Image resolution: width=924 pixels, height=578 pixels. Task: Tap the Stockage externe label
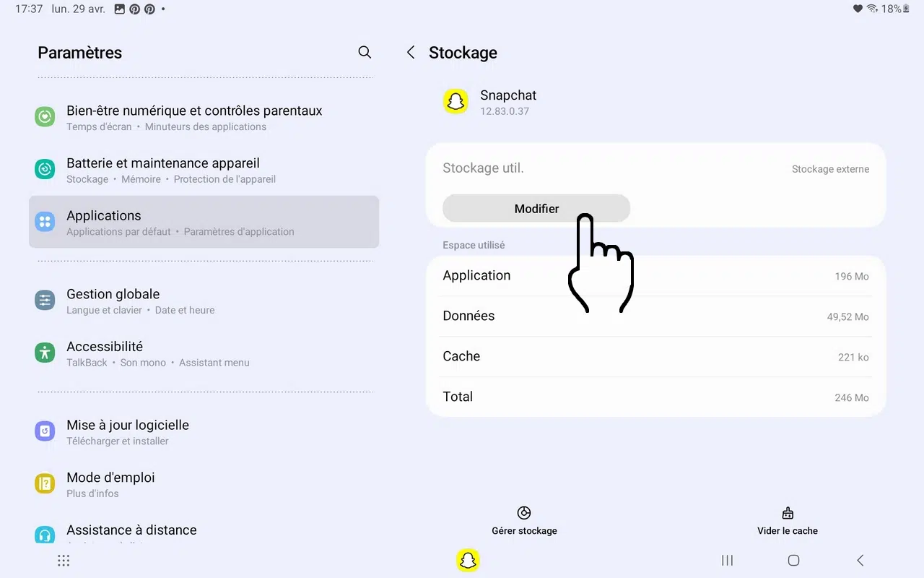[830, 169]
